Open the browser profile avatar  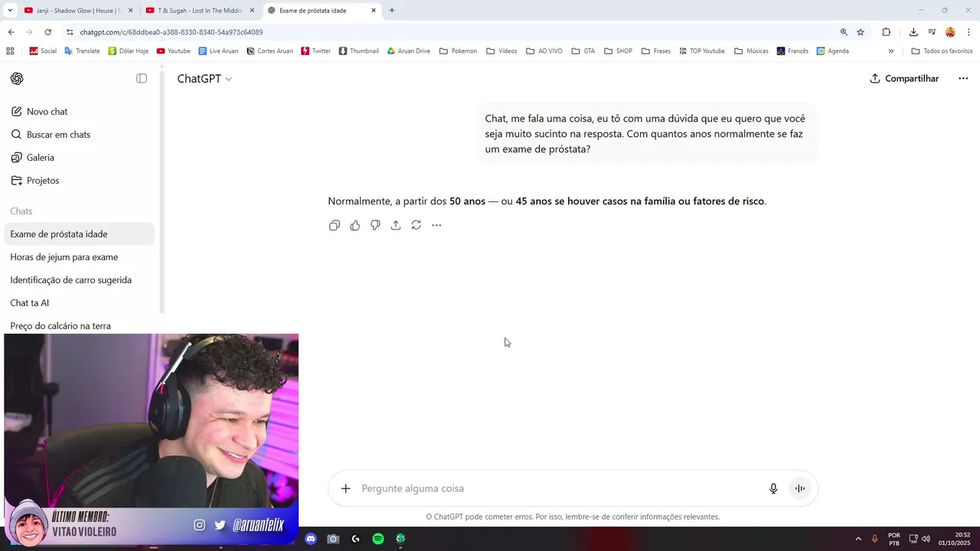[x=950, y=32]
